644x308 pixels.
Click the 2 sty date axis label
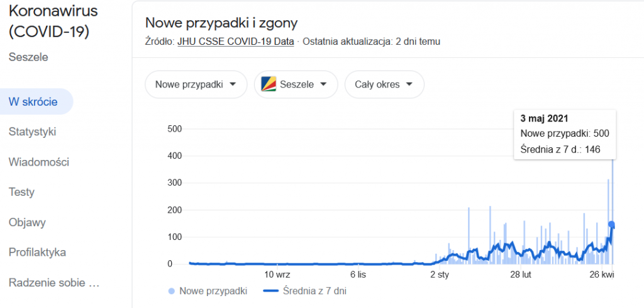pos(440,275)
